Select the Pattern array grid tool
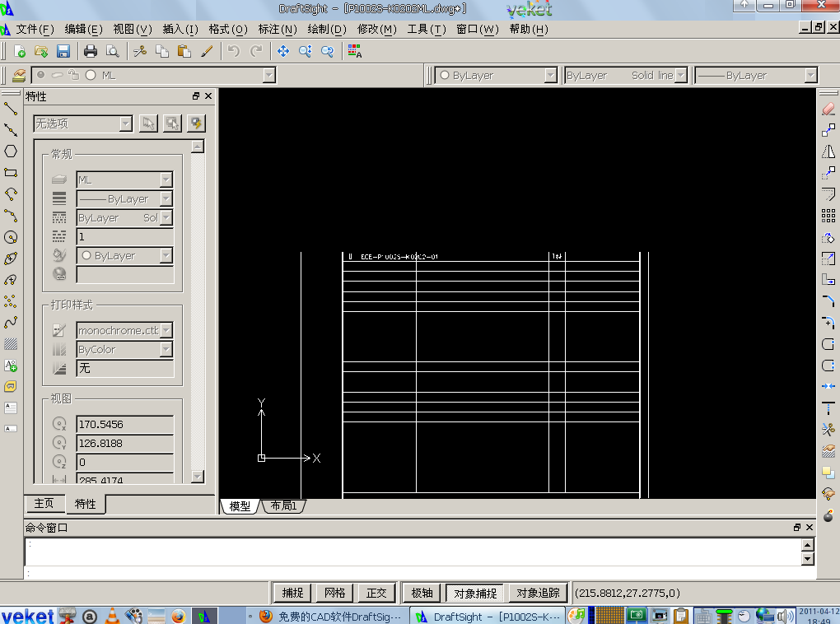Image resolution: width=840 pixels, height=624 pixels. (x=828, y=216)
